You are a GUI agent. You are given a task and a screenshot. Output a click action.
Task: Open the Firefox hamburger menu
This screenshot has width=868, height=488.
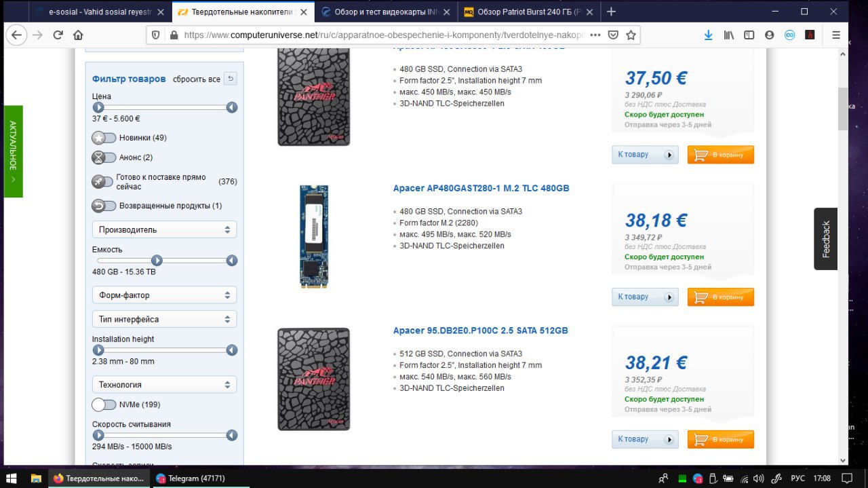click(x=836, y=35)
